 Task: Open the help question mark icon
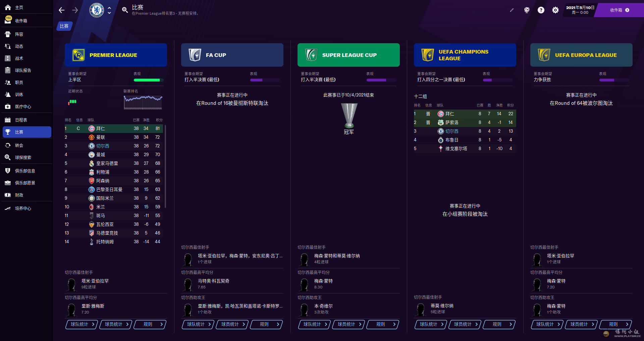(x=541, y=10)
